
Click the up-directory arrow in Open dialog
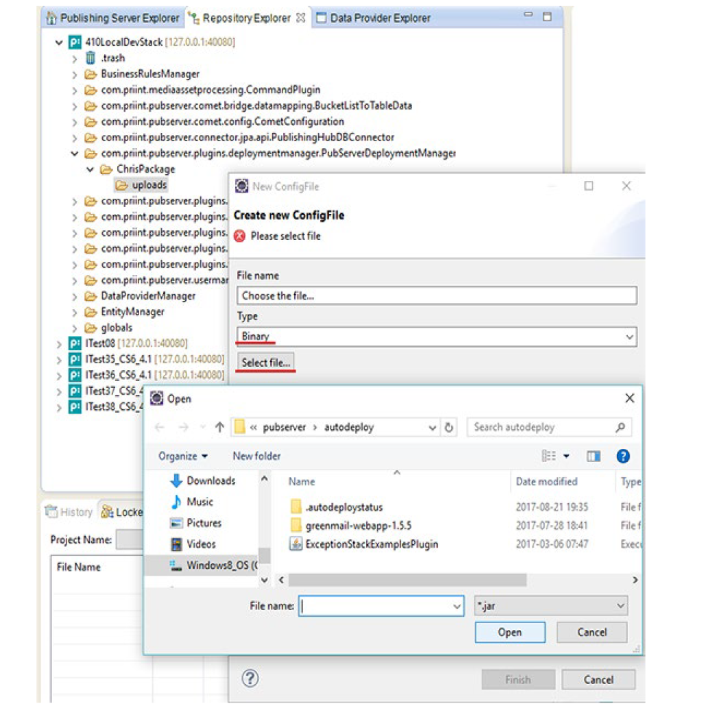[x=219, y=427]
